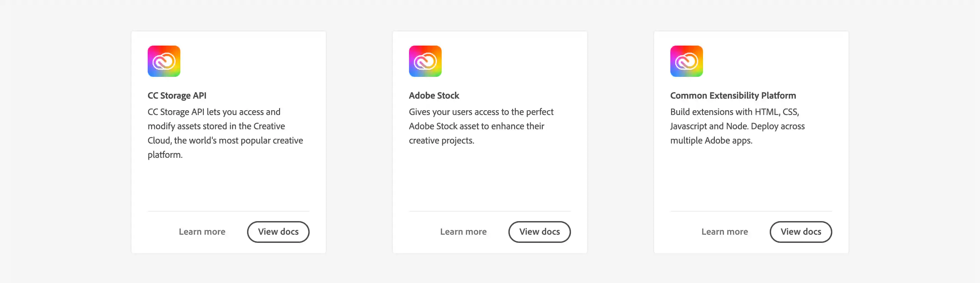Click View docs on the Common Extensibility Platform card
The image size is (980, 283).
801,232
